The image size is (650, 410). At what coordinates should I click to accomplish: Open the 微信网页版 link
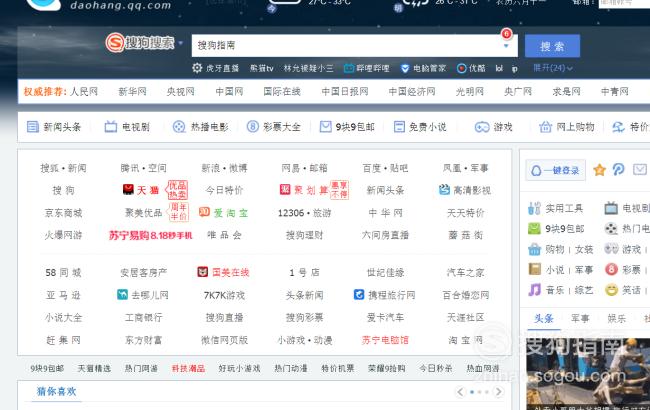click(x=224, y=340)
